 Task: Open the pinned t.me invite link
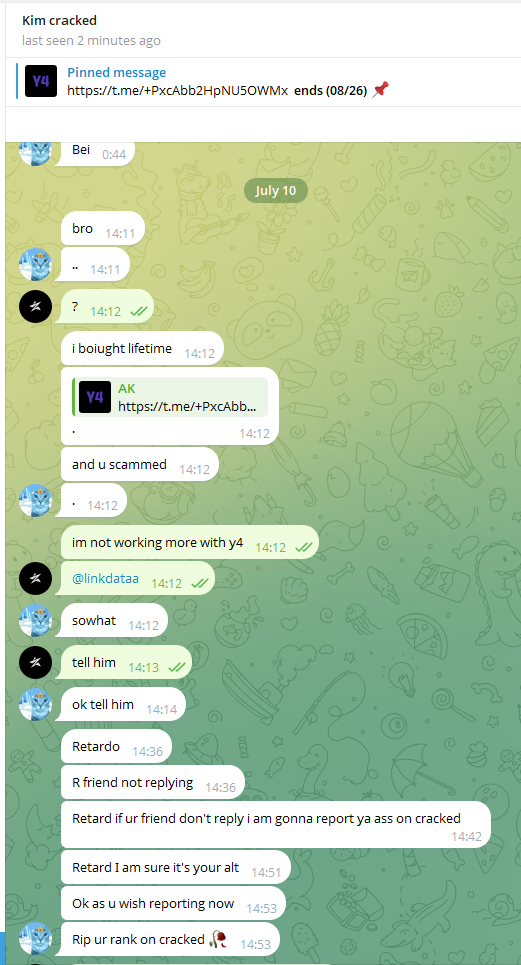[x=177, y=90]
